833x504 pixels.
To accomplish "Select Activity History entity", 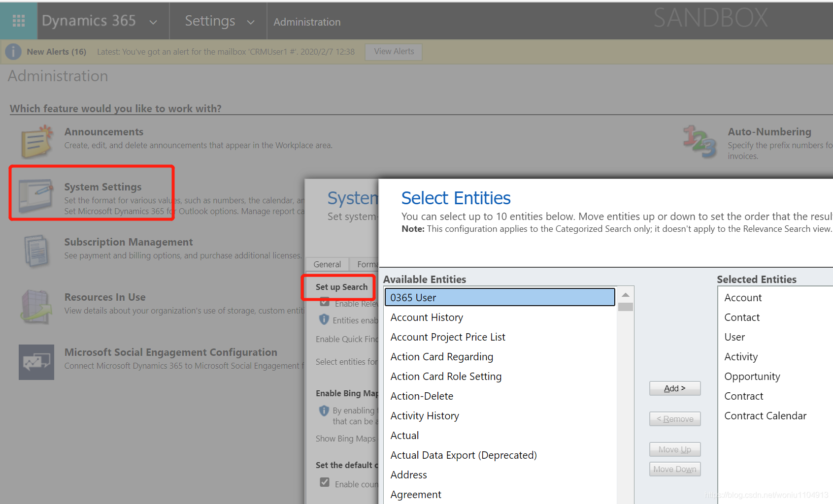I will coord(500,416).
